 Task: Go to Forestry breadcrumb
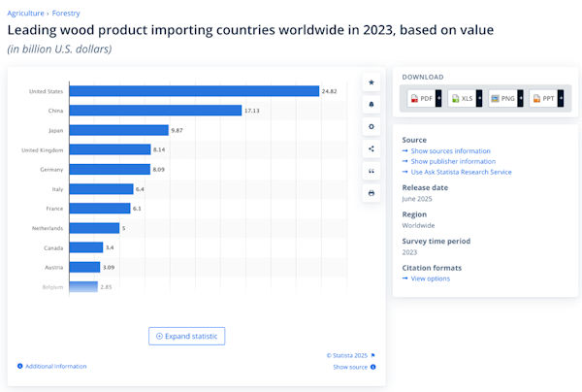click(x=66, y=14)
